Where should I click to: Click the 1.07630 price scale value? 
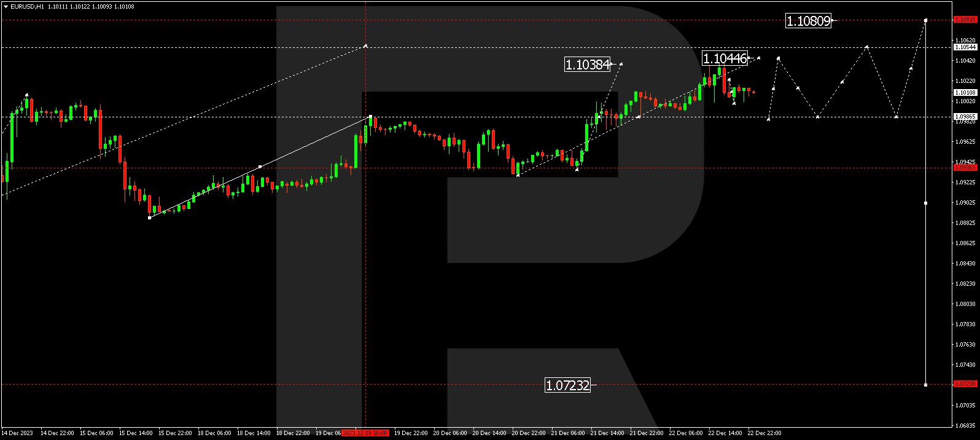tap(965, 344)
